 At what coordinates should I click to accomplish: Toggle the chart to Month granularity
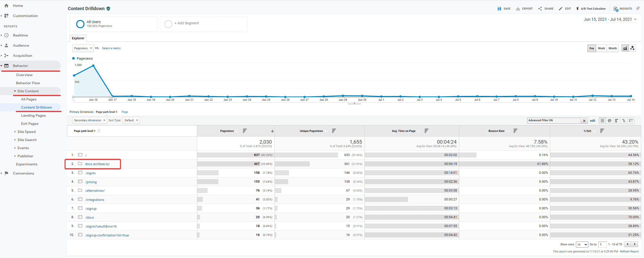(612, 48)
